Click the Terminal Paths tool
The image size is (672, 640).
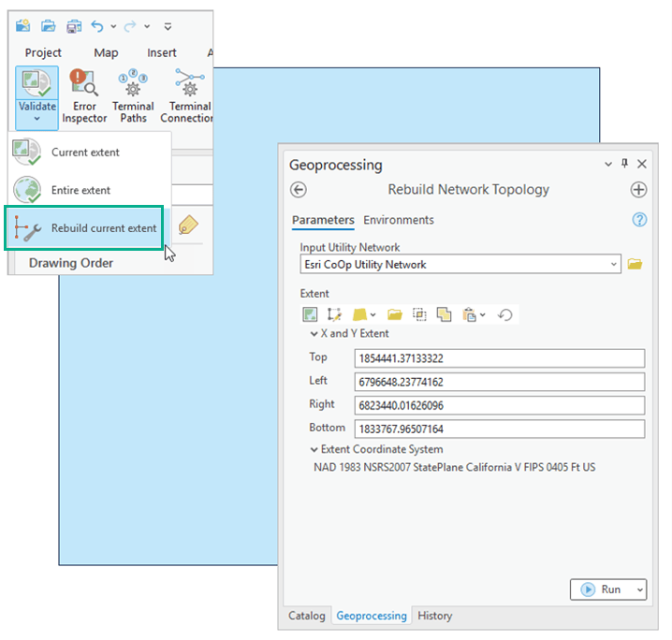pyautogui.click(x=133, y=96)
